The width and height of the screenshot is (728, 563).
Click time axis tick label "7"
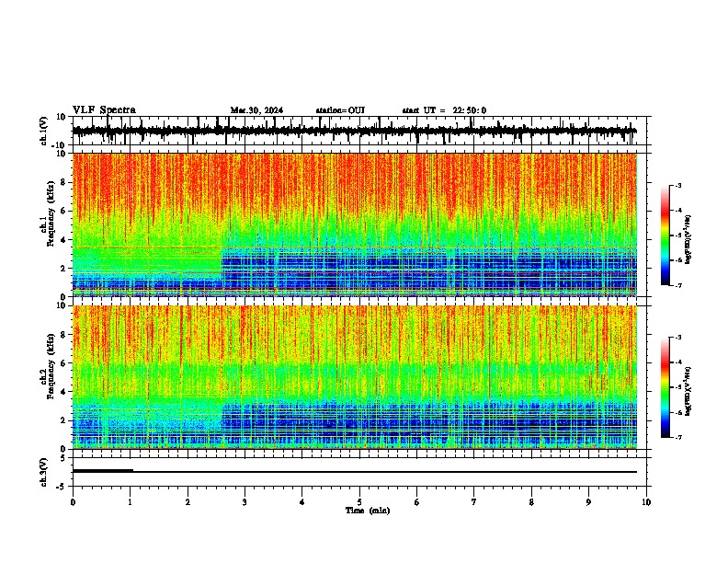point(474,502)
